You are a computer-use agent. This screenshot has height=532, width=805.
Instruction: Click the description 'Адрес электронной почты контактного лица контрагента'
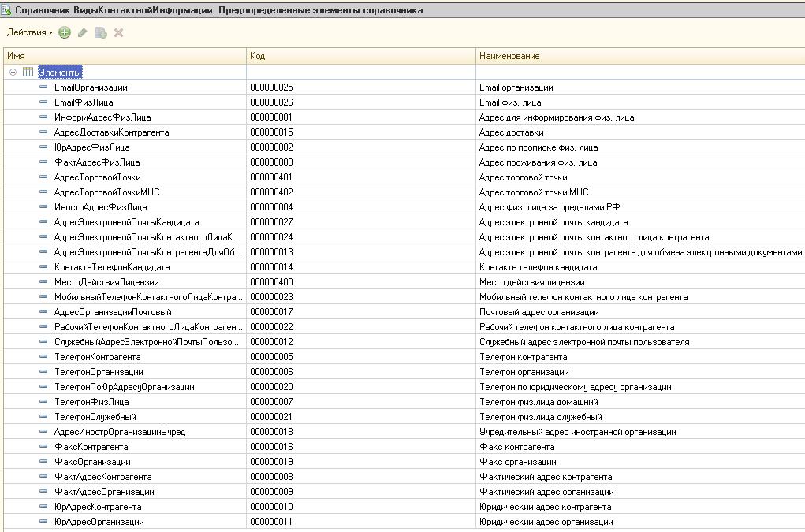[594, 237]
